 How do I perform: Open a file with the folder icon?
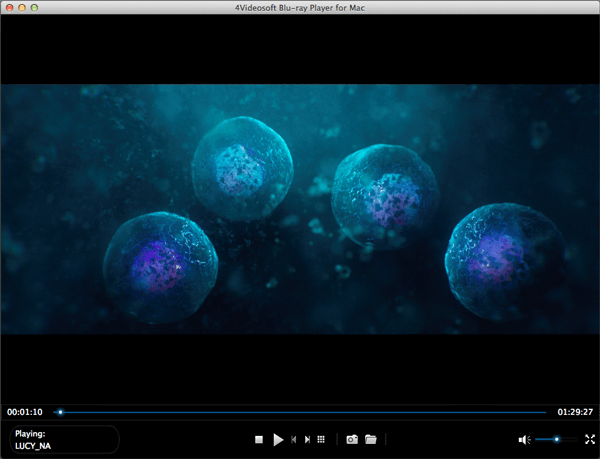click(x=370, y=439)
